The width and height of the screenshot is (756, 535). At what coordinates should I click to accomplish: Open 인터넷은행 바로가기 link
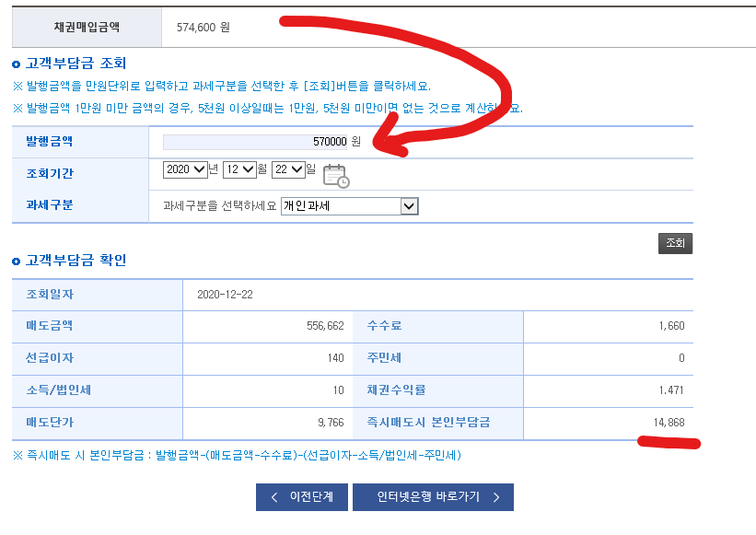pos(433,497)
